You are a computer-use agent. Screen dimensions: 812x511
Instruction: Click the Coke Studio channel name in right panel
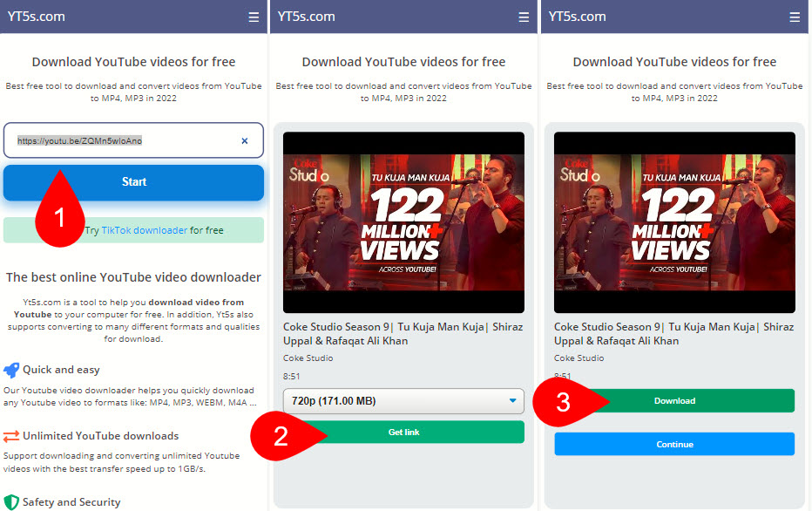point(579,358)
